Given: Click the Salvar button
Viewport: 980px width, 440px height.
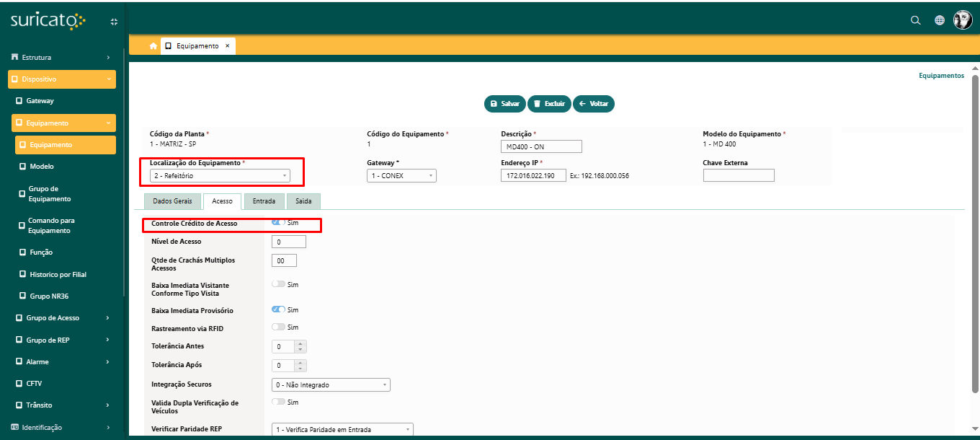Looking at the screenshot, I should point(504,104).
